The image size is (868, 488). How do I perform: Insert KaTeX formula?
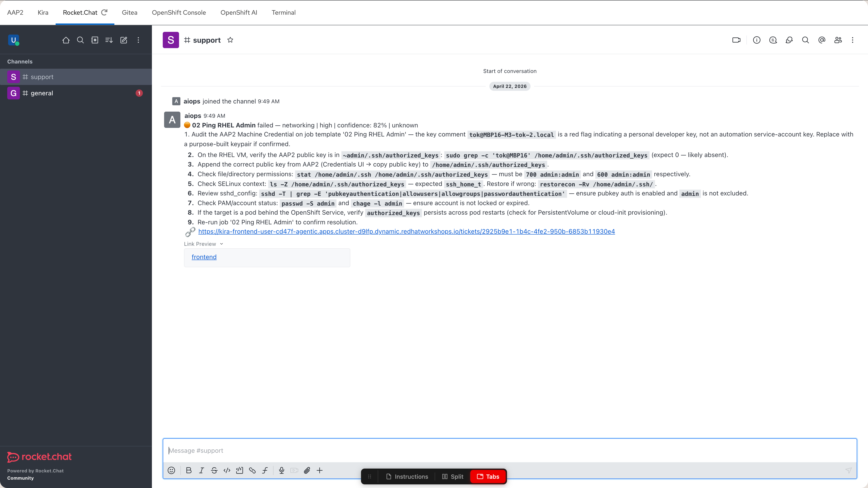[x=265, y=470]
